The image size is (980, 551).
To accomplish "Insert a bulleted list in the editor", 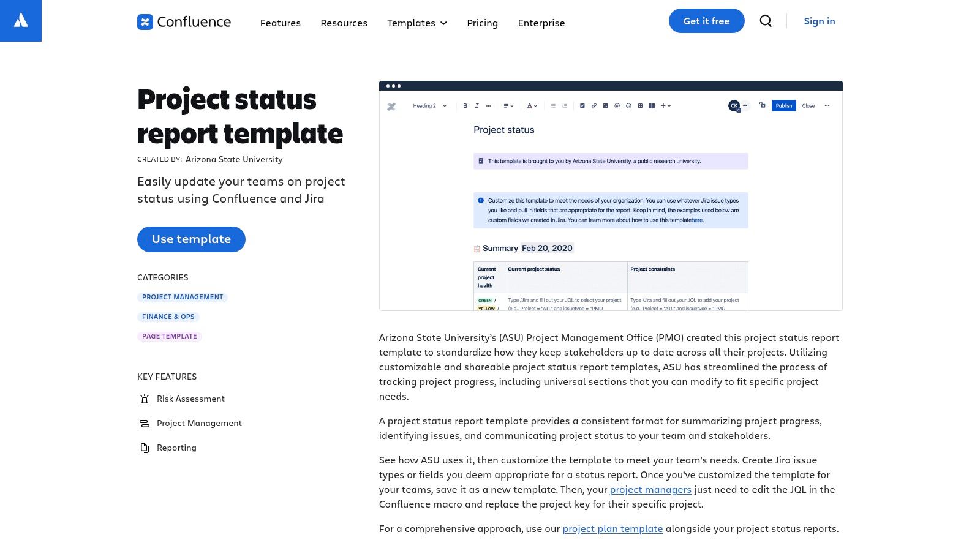I will point(554,105).
